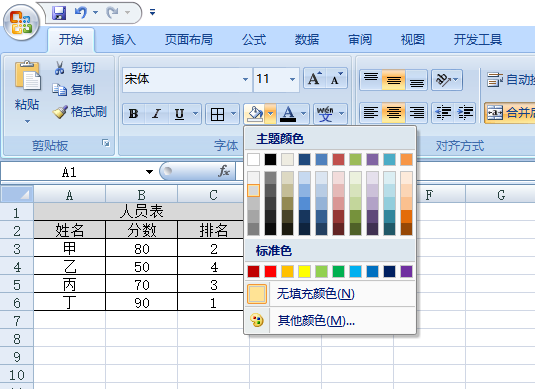Select row 8 header

click(17, 339)
